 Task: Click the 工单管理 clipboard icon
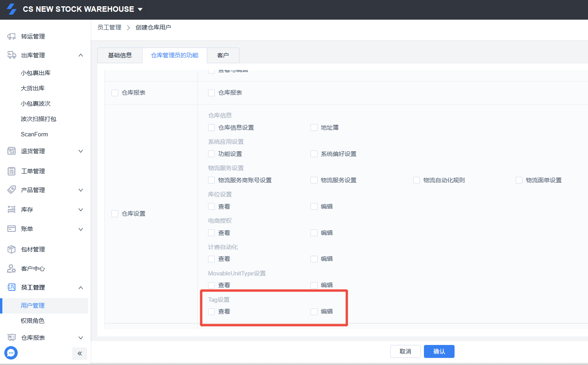tap(11, 171)
